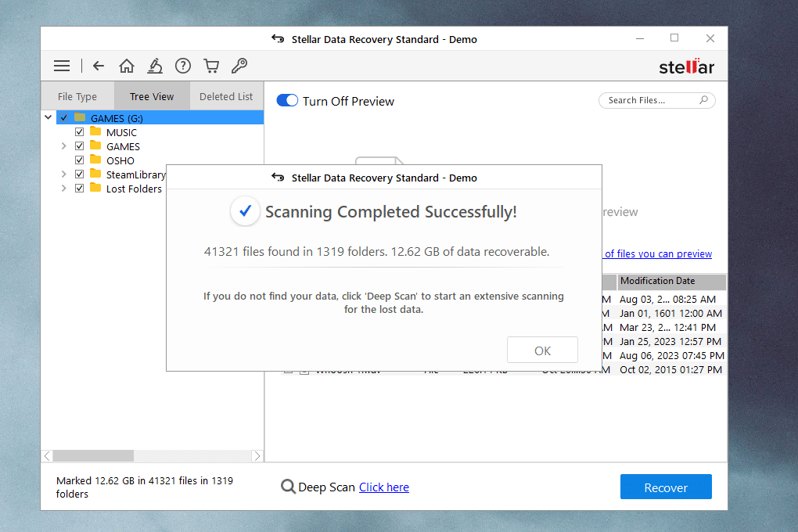Click the tree panel horizontal scrollbar thumb
The height and width of the screenshot is (532, 798).
[x=93, y=455]
